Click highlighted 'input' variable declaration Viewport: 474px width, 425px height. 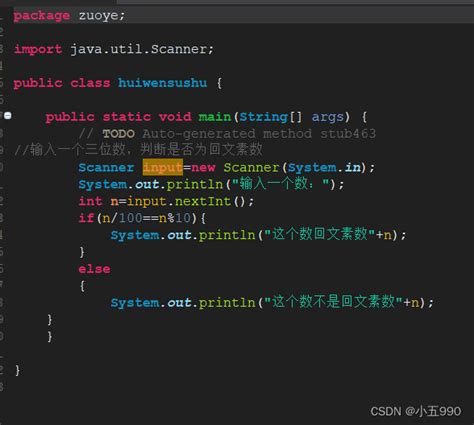(x=163, y=167)
